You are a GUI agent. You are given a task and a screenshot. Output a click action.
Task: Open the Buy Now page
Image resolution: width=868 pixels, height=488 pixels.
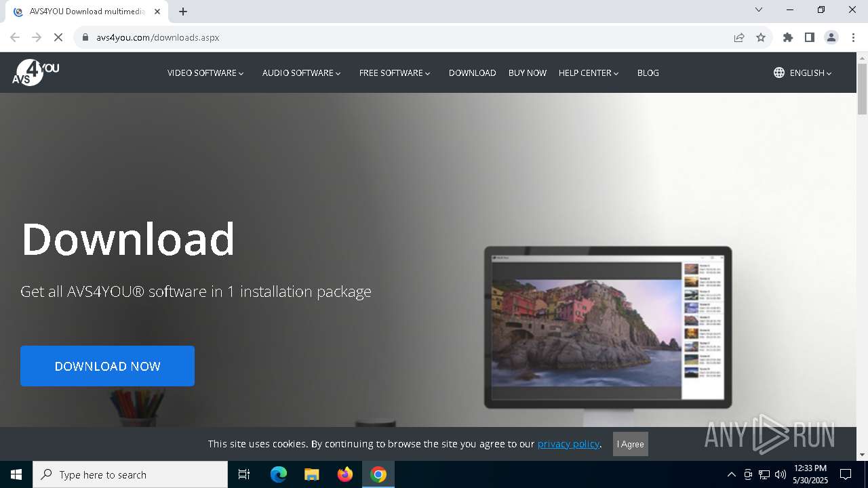click(528, 73)
